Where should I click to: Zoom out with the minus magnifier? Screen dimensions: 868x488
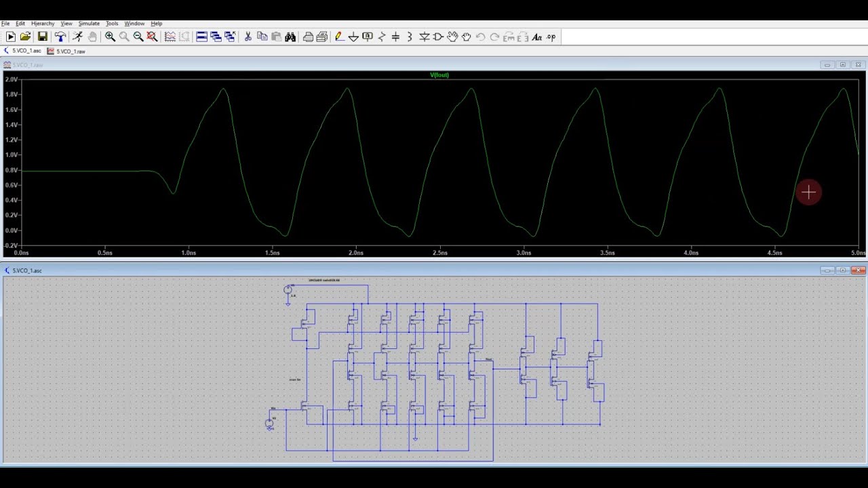138,37
